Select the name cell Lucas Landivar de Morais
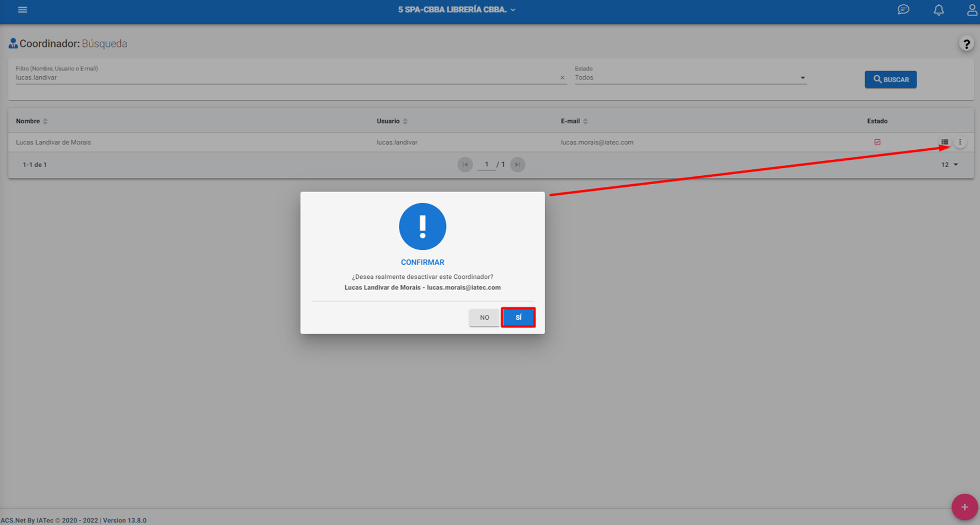980x525 pixels. [x=54, y=142]
